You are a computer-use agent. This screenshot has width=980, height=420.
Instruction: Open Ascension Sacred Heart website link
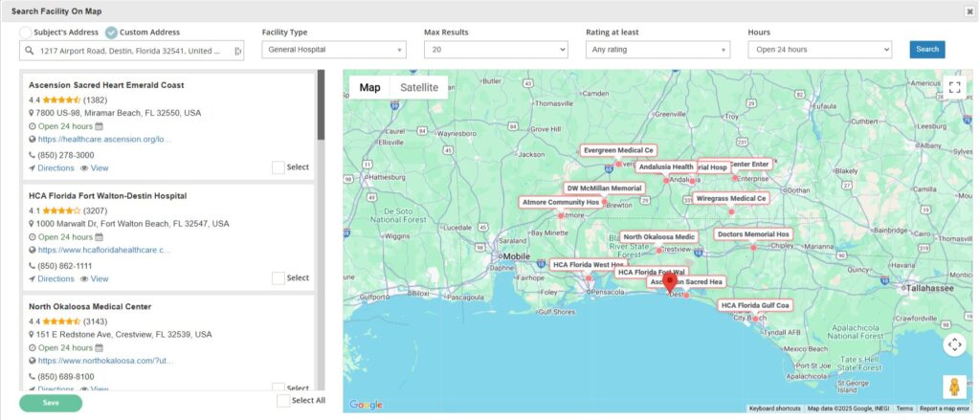[104, 140]
